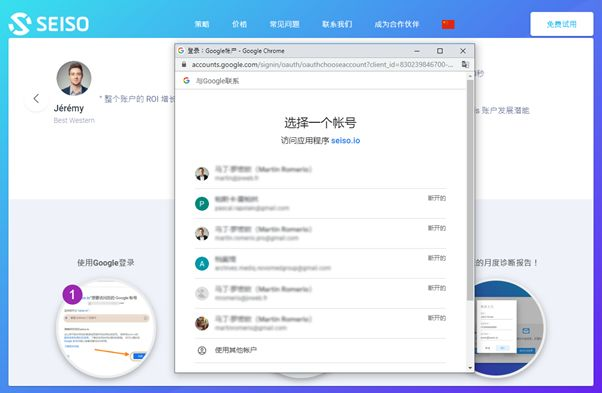Open the seiso.io link in the sign-in dialog
Viewport: 602px width, 393px height.
(x=346, y=140)
